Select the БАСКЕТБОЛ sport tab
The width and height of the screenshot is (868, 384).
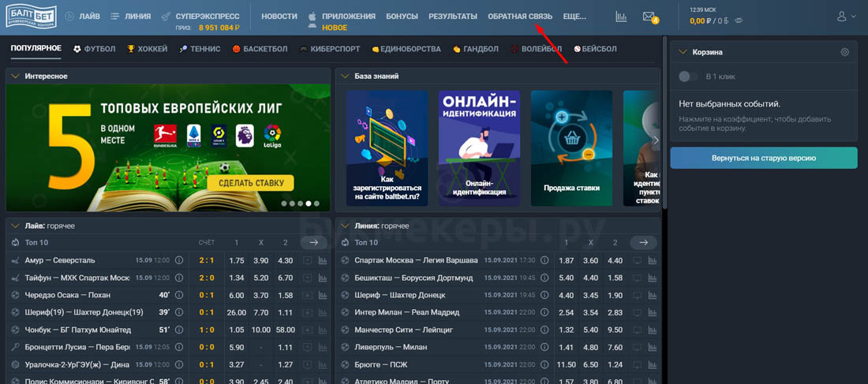(260, 49)
